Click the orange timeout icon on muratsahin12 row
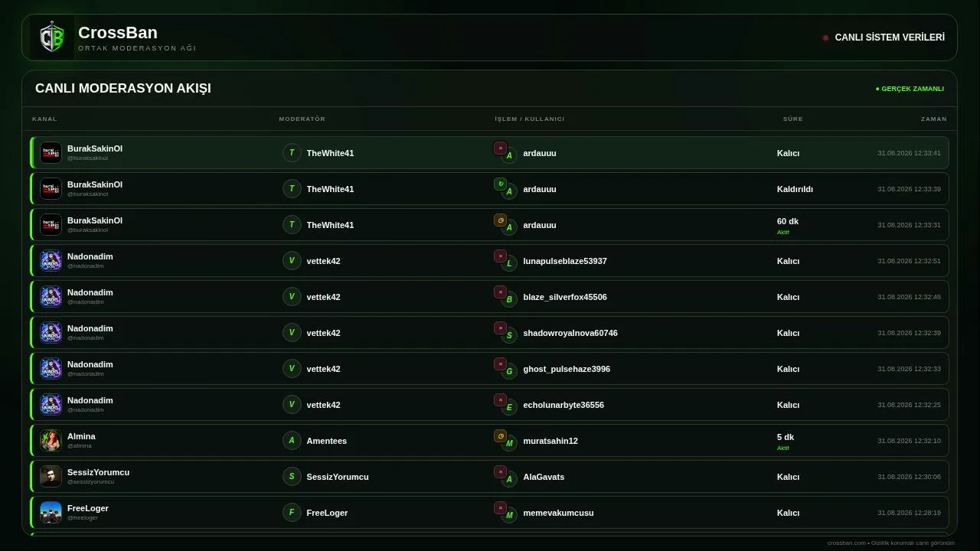The width and height of the screenshot is (980, 551). pyautogui.click(x=500, y=436)
